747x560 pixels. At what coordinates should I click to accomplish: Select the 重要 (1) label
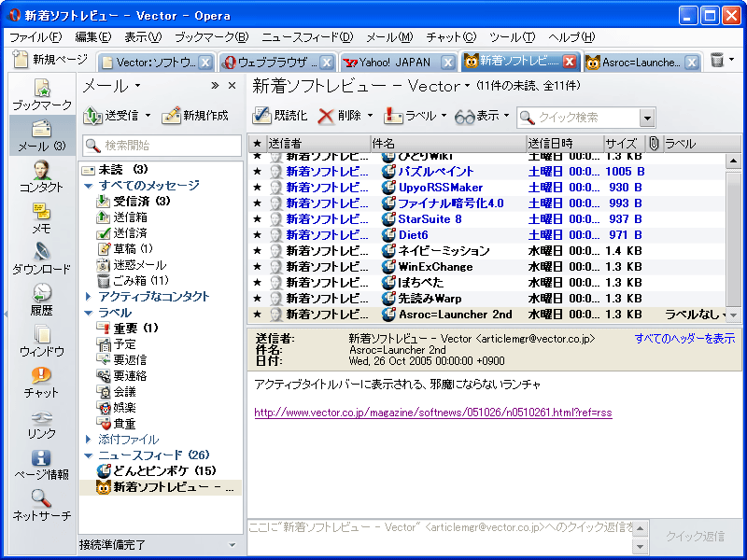127,329
